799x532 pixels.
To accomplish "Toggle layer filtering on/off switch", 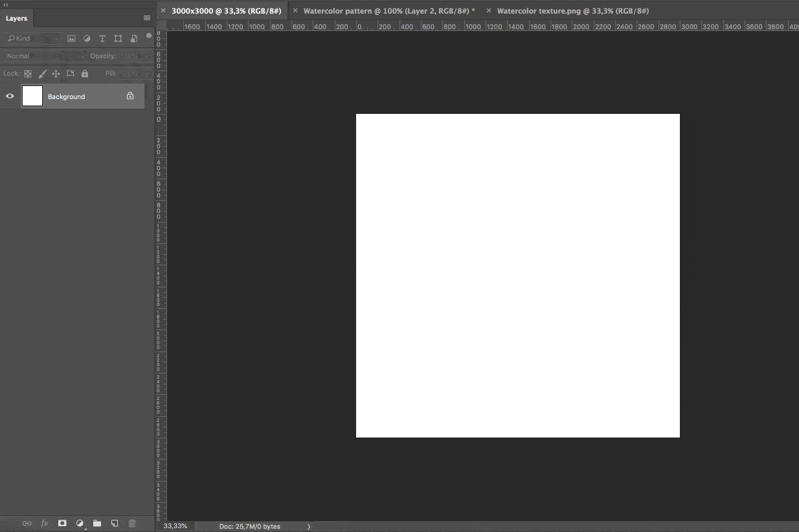I will (x=149, y=36).
